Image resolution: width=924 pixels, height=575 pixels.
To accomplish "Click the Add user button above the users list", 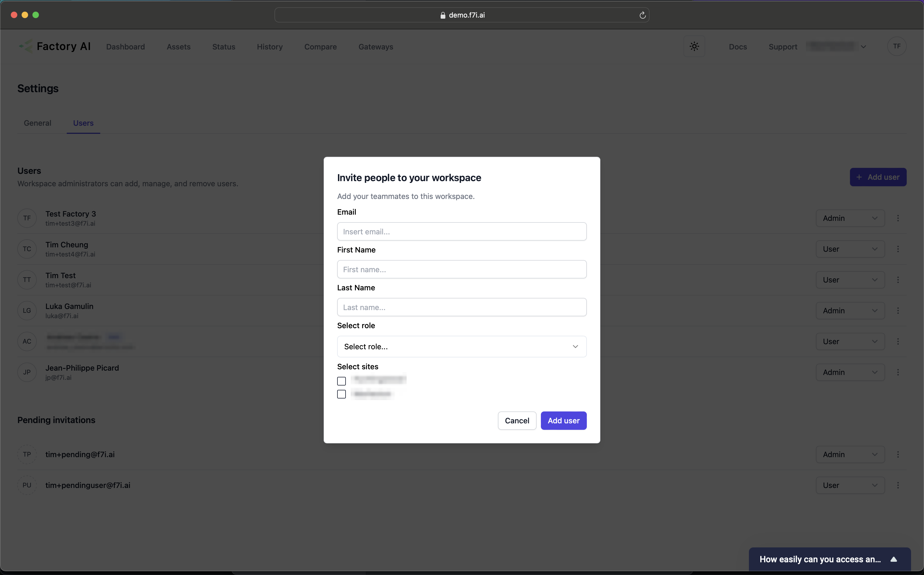I will pos(878,177).
